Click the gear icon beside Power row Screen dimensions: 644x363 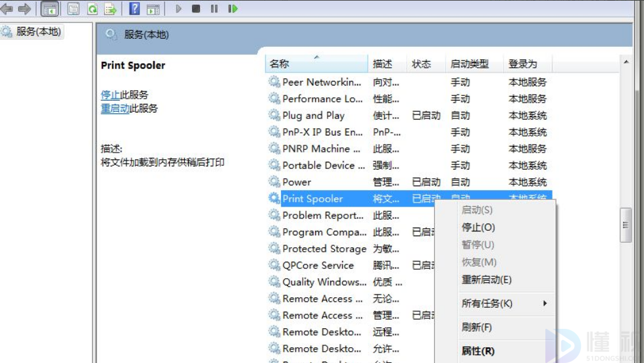pyautogui.click(x=274, y=181)
